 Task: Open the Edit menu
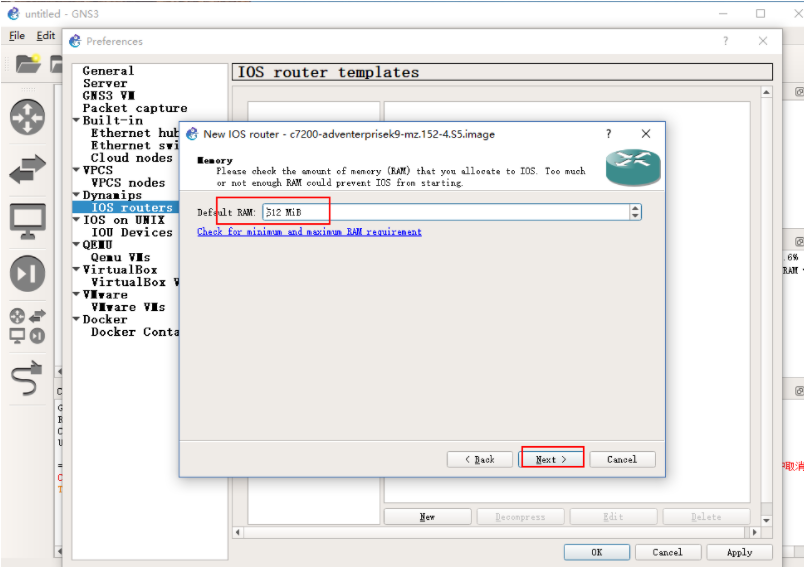(46, 36)
